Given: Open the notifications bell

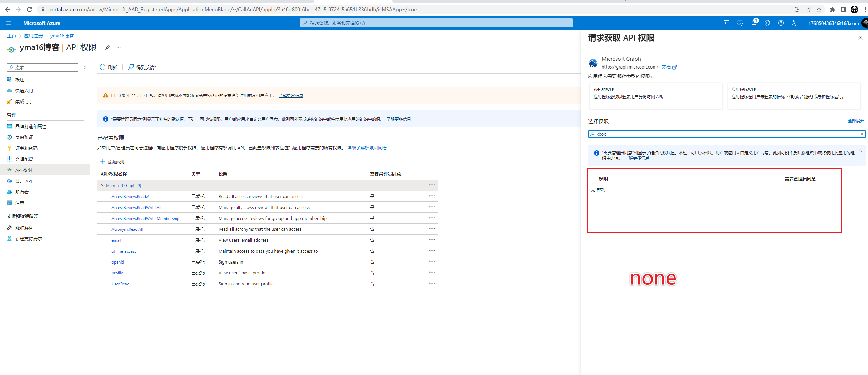Looking at the screenshot, I should 754,23.
